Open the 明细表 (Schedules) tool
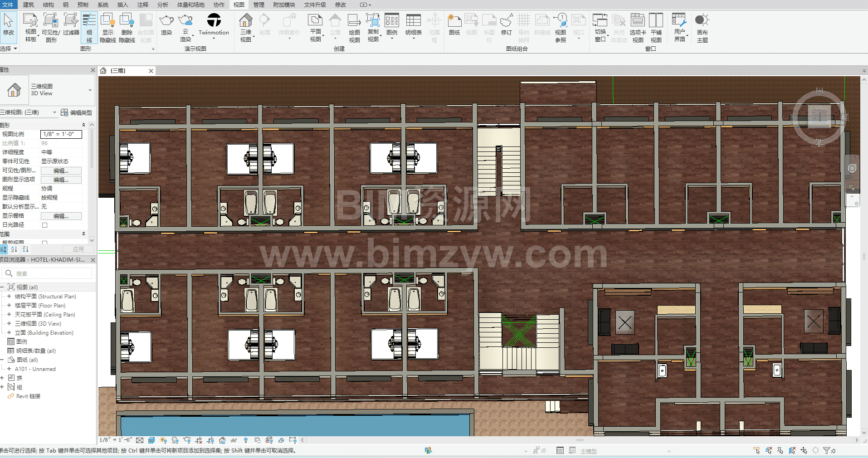 click(413, 24)
